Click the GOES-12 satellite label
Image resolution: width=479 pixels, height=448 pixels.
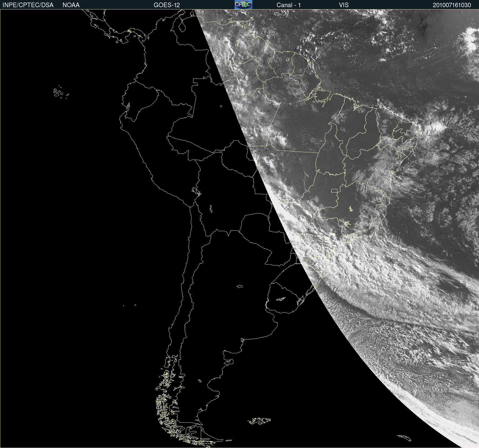167,5
